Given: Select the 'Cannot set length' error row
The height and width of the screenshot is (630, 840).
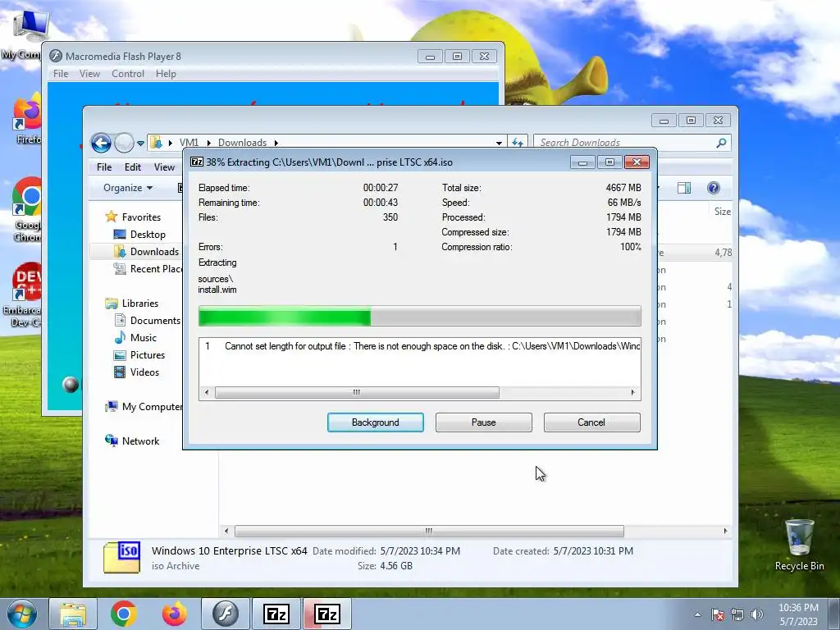Looking at the screenshot, I should (419, 346).
